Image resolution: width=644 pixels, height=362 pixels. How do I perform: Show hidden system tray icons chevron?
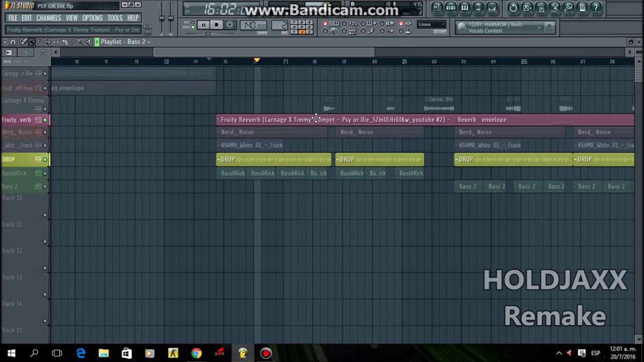[x=558, y=353]
